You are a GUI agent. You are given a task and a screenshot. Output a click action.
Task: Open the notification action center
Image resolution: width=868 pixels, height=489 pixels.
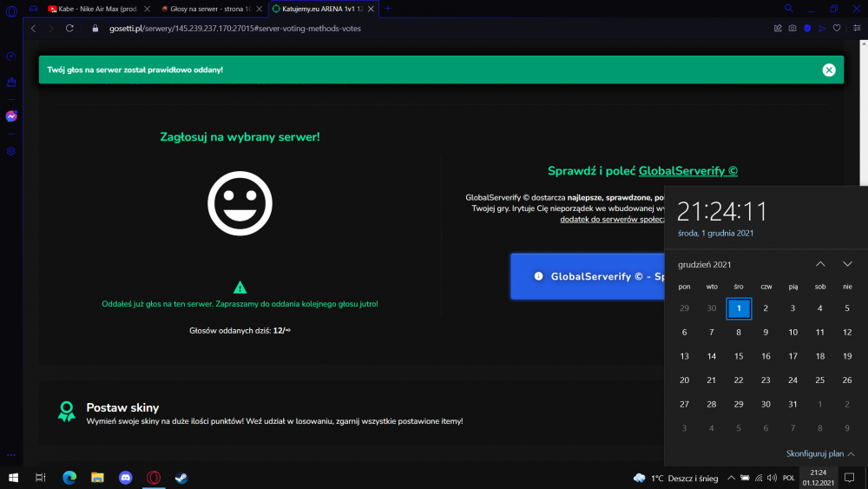[849, 478]
